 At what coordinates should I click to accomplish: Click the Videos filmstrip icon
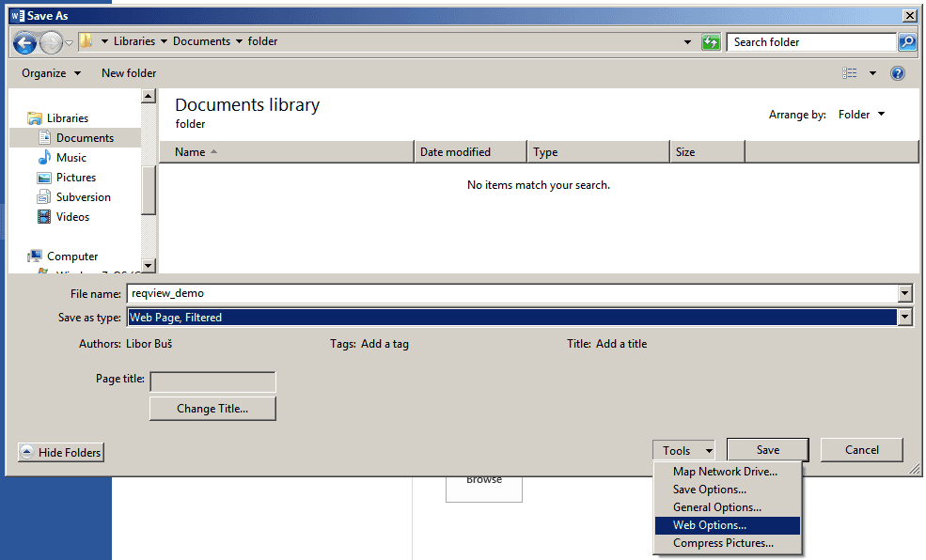coord(44,216)
